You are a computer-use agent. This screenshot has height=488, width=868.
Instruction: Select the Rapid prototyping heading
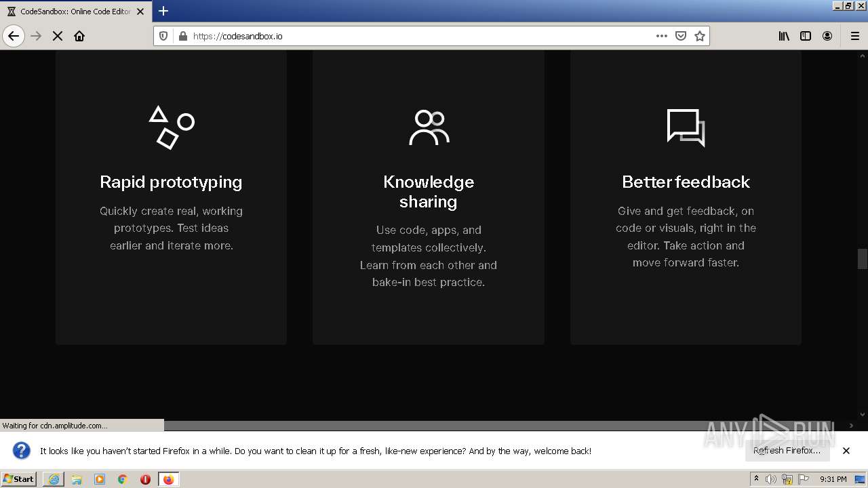pos(171,182)
